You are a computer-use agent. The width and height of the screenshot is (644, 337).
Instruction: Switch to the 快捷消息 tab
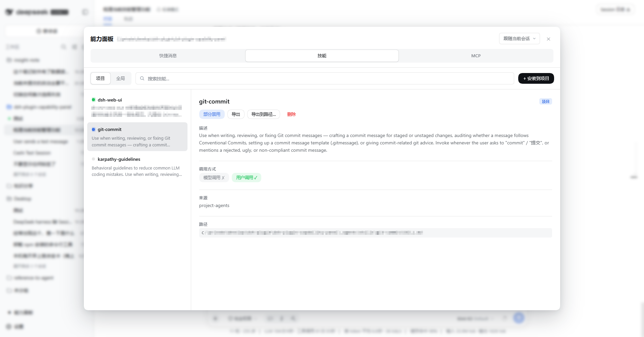[x=168, y=56]
